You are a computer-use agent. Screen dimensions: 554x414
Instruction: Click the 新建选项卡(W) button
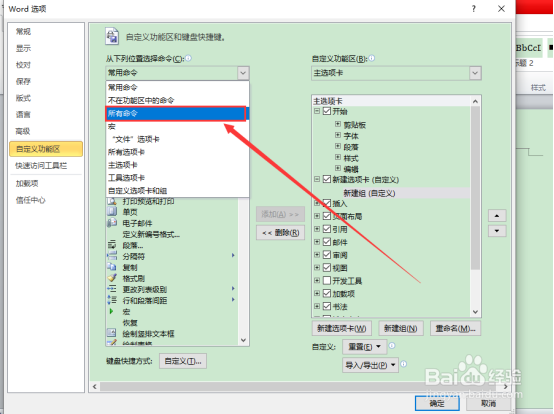pyautogui.click(x=341, y=329)
